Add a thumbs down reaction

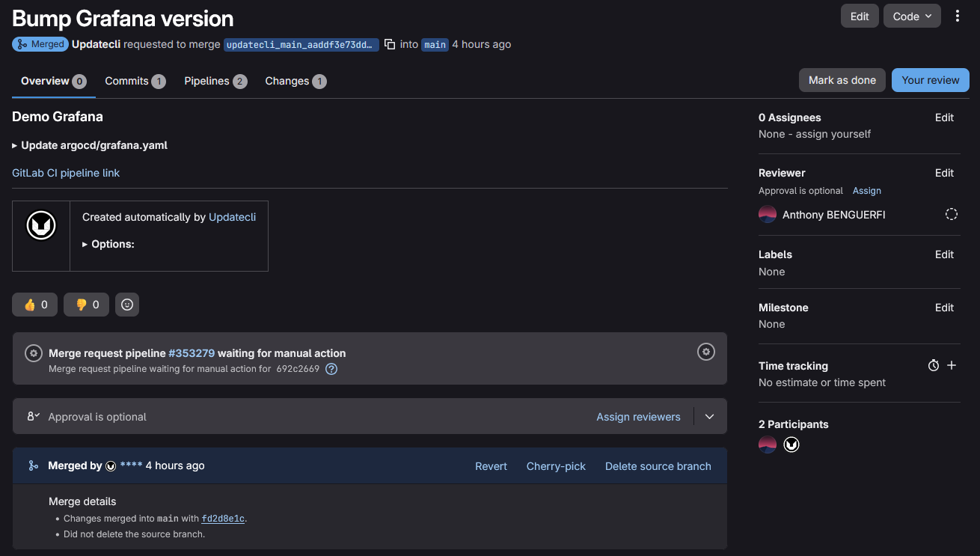pyautogui.click(x=87, y=305)
